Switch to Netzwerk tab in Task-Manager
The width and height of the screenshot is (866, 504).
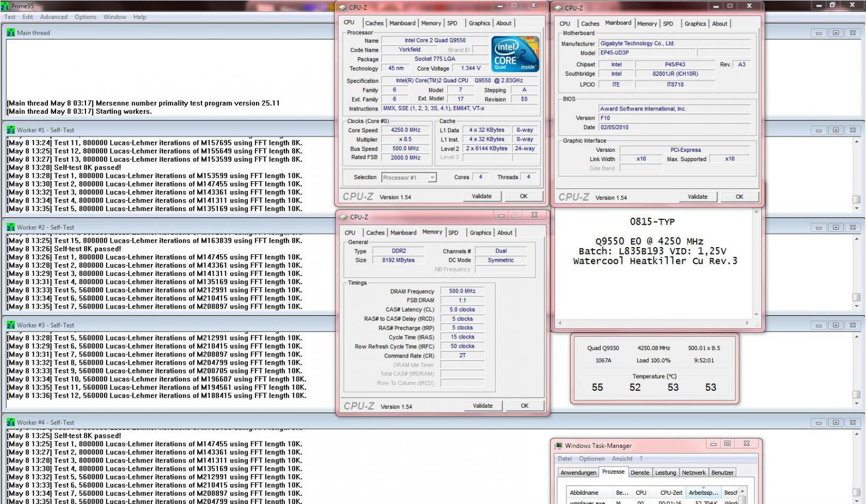tap(693, 472)
